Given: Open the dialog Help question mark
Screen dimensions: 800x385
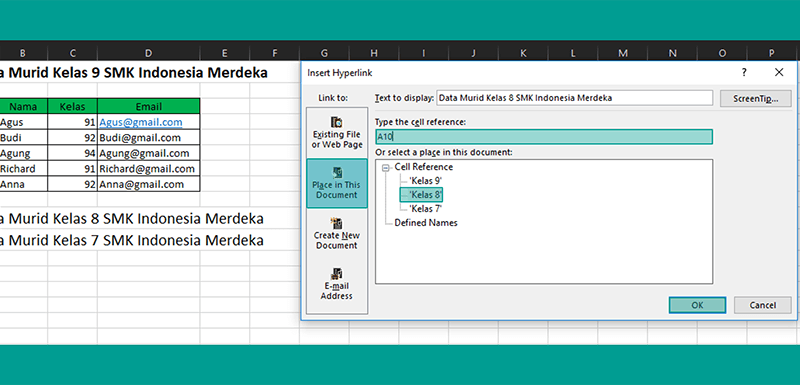Looking at the screenshot, I should point(744,73).
